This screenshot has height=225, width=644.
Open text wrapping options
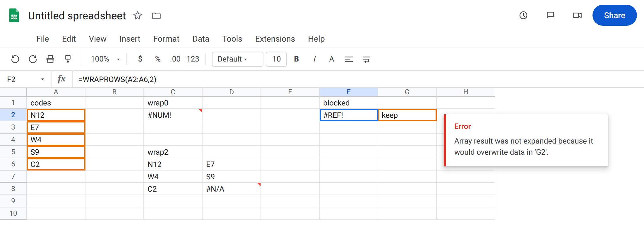coord(366,59)
